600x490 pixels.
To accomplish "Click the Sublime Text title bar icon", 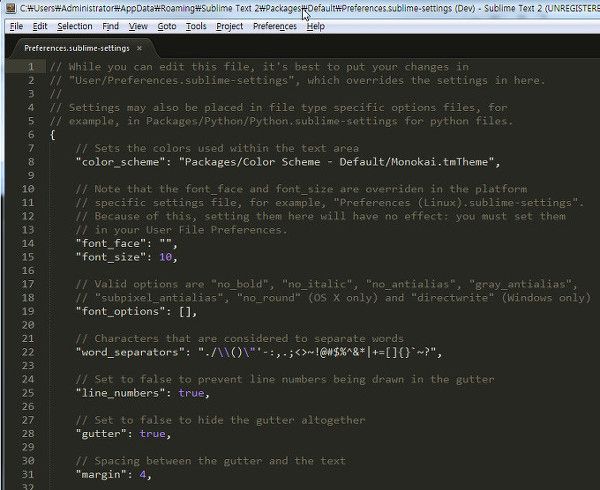I will (11, 8).
